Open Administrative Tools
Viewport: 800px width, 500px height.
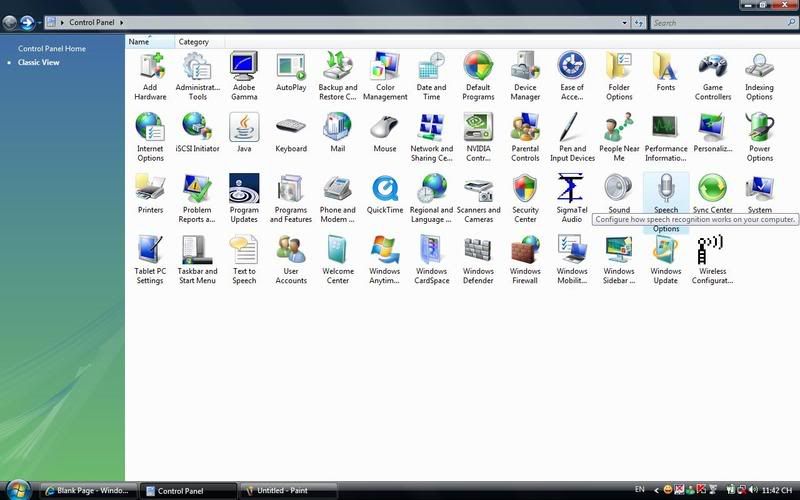(197, 76)
